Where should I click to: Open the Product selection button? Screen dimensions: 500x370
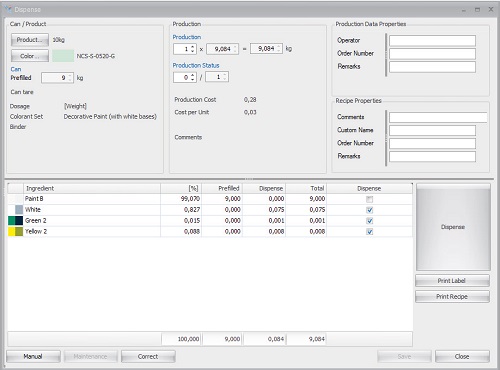coord(30,40)
